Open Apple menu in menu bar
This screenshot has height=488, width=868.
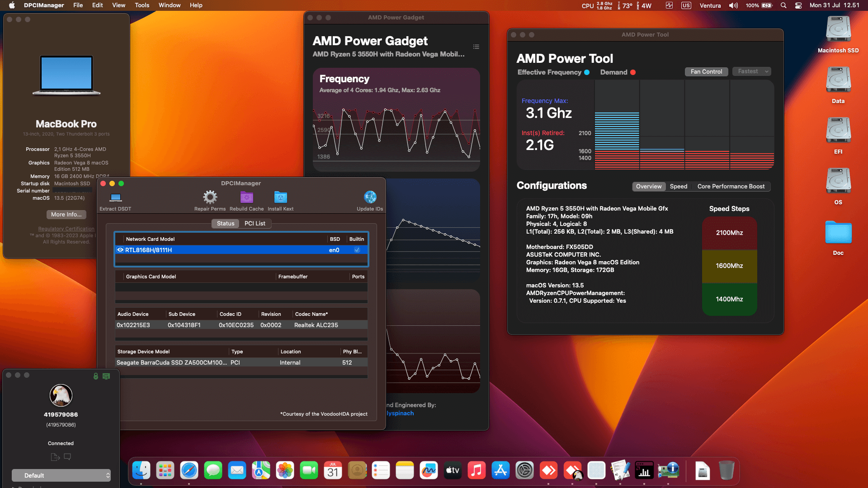point(12,5)
